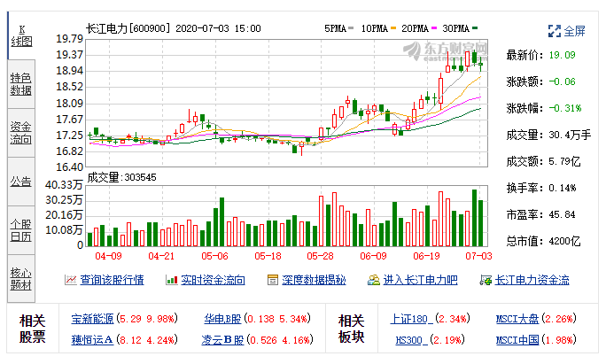Viewport: 606px width, 364px height.
Task: Click the 总市值 value 4200亿
Action: [564, 241]
